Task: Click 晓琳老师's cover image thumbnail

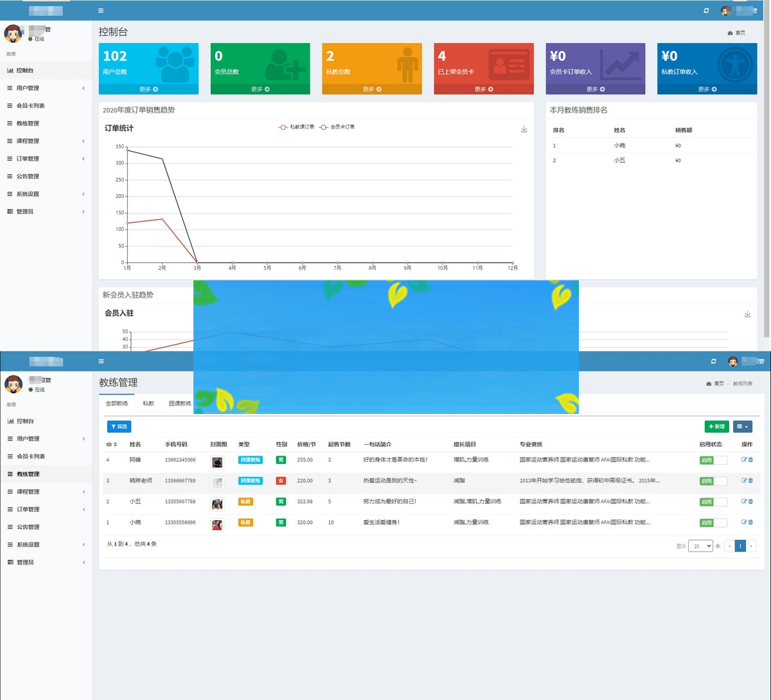Action: [217, 481]
